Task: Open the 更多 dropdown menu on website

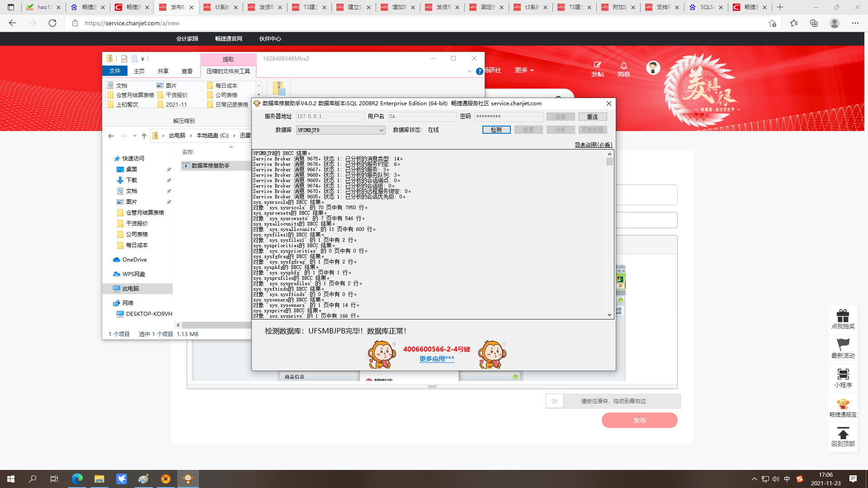Action: pyautogui.click(x=524, y=70)
